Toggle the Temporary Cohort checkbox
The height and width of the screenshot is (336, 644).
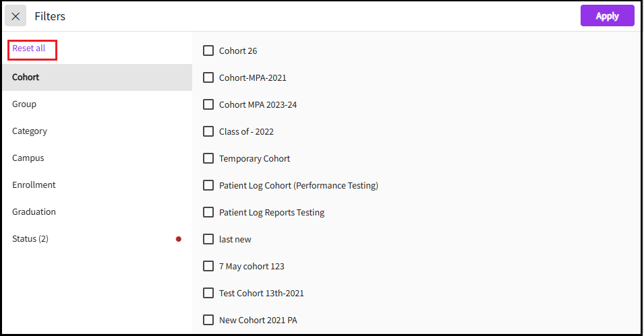[208, 158]
